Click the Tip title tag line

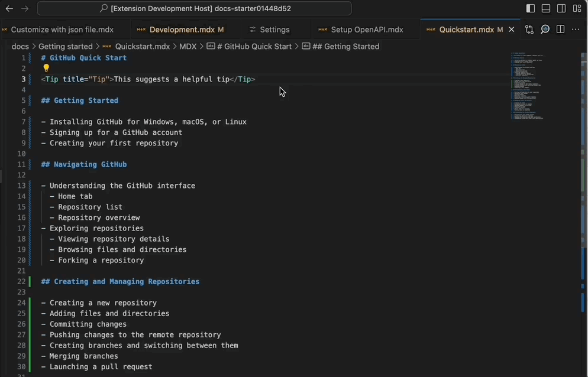(x=148, y=79)
